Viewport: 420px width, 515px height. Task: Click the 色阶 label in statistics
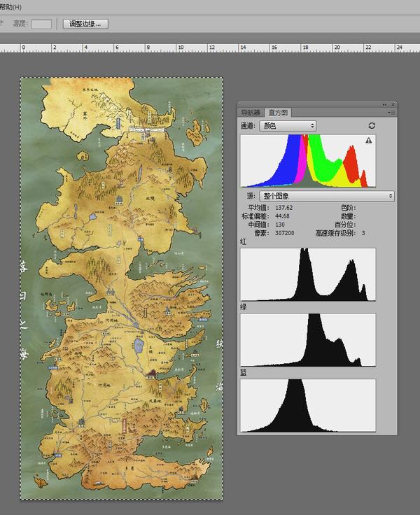[348, 208]
